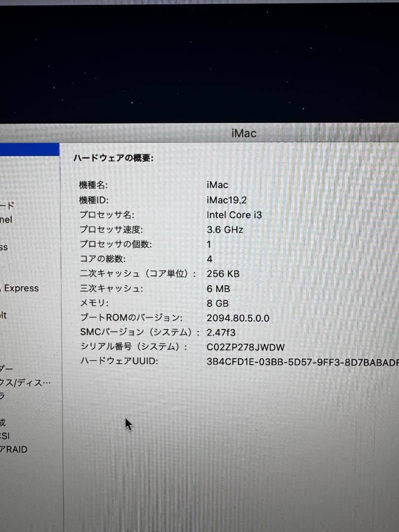Image resolution: width=399 pixels, height=532 pixels.
Task: Click the iMac window title
Action: pyautogui.click(x=244, y=133)
